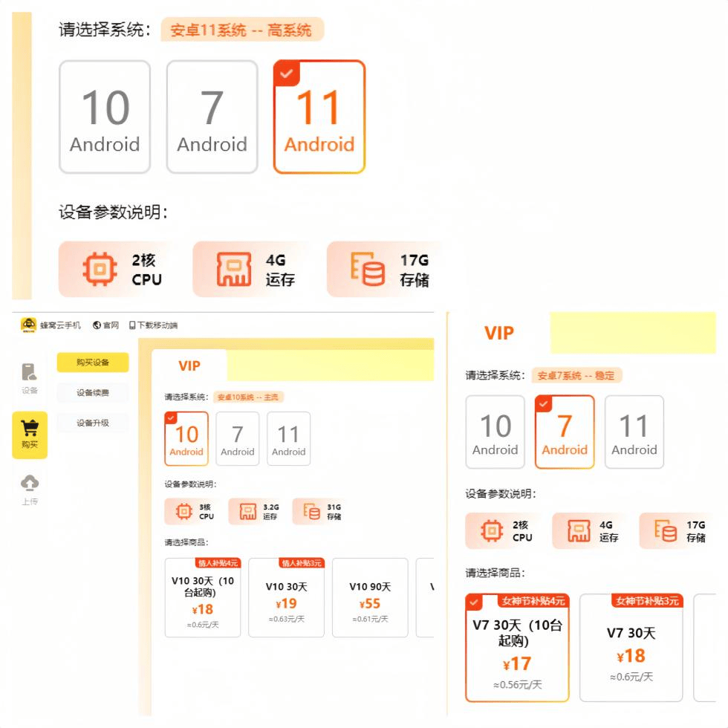This screenshot has height=728, width=728.
Task: Click the 蜂窝云手机 logo icon
Action: [29, 325]
